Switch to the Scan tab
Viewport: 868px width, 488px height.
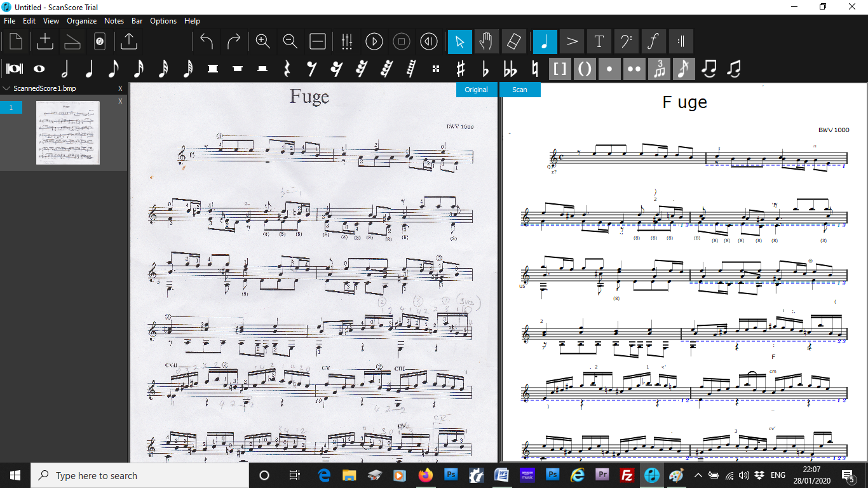[x=520, y=90]
